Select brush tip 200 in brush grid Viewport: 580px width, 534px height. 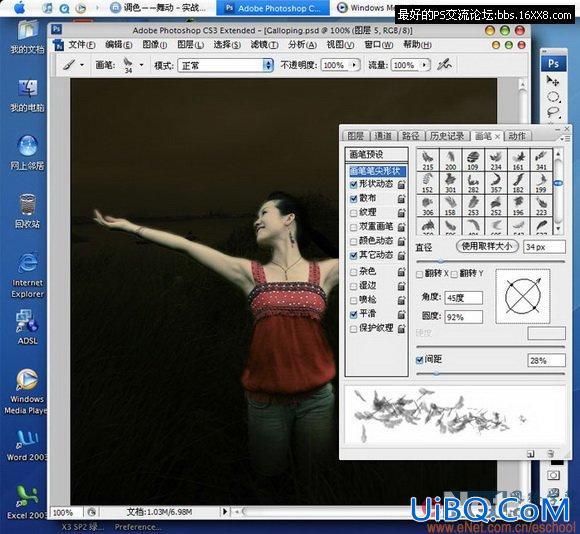coord(450,160)
